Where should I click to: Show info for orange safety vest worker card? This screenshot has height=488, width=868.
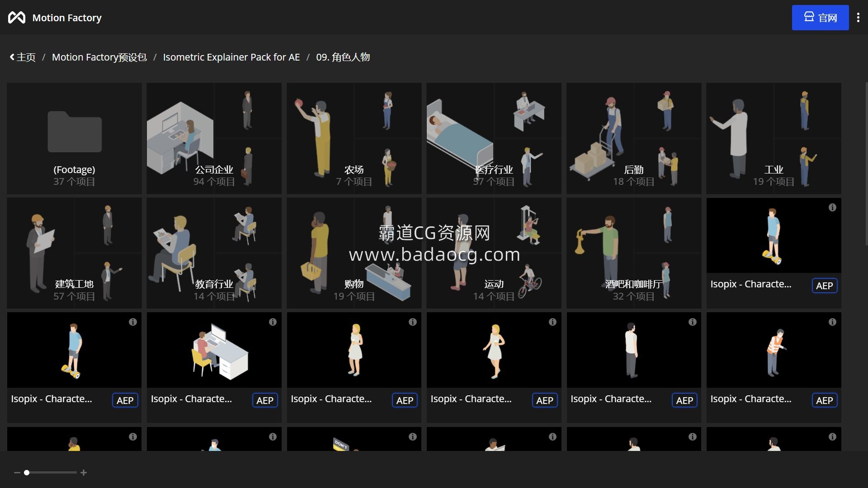tap(832, 322)
